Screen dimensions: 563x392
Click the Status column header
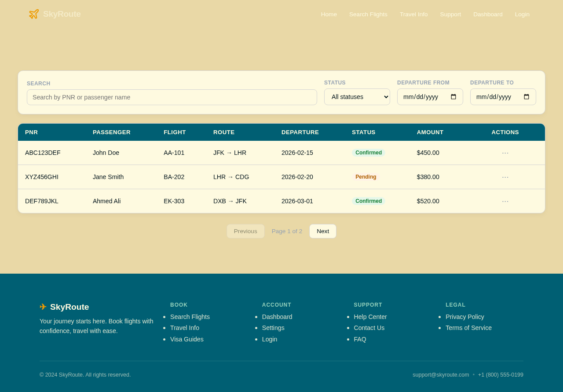point(364,132)
